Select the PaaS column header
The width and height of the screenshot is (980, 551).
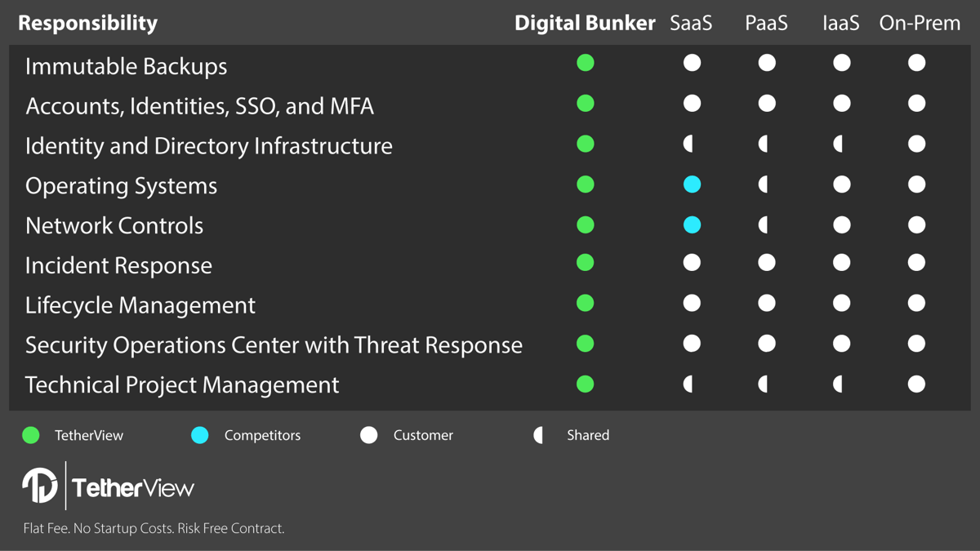pyautogui.click(x=766, y=23)
